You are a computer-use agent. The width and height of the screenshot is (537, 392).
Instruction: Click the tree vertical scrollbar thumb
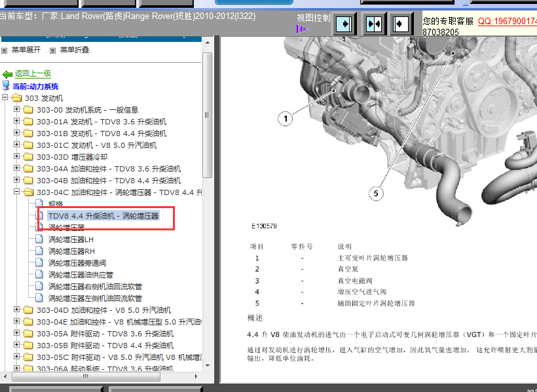pyautogui.click(x=207, y=115)
